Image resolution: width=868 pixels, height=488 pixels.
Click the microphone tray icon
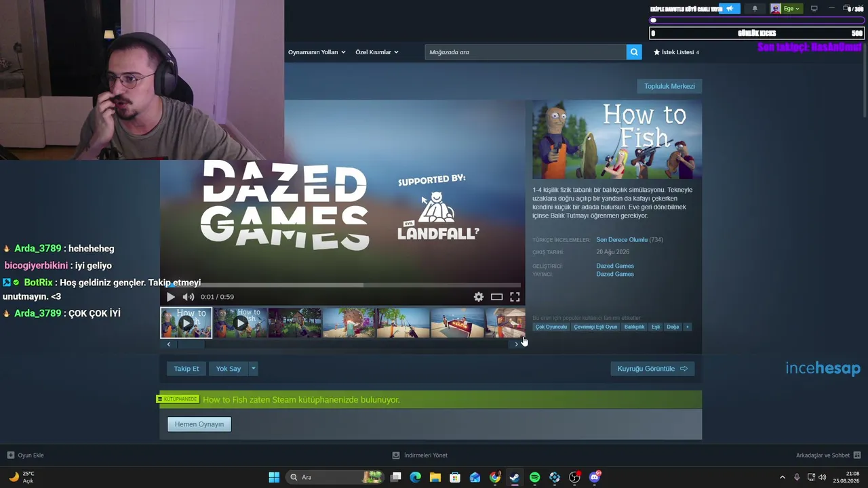click(x=797, y=477)
